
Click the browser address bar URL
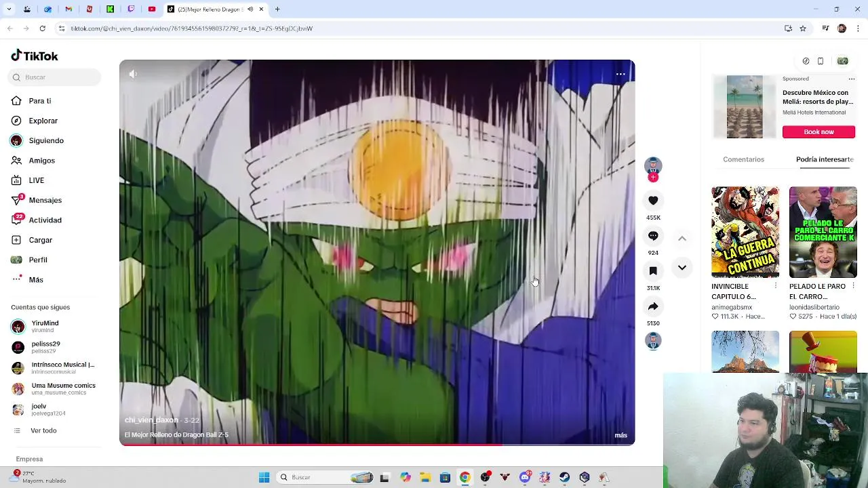click(x=192, y=28)
